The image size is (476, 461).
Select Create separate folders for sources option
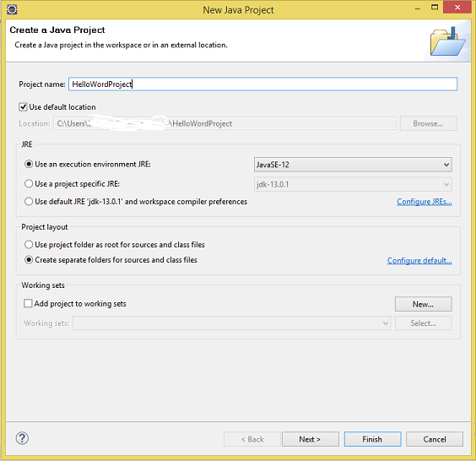tap(29, 260)
